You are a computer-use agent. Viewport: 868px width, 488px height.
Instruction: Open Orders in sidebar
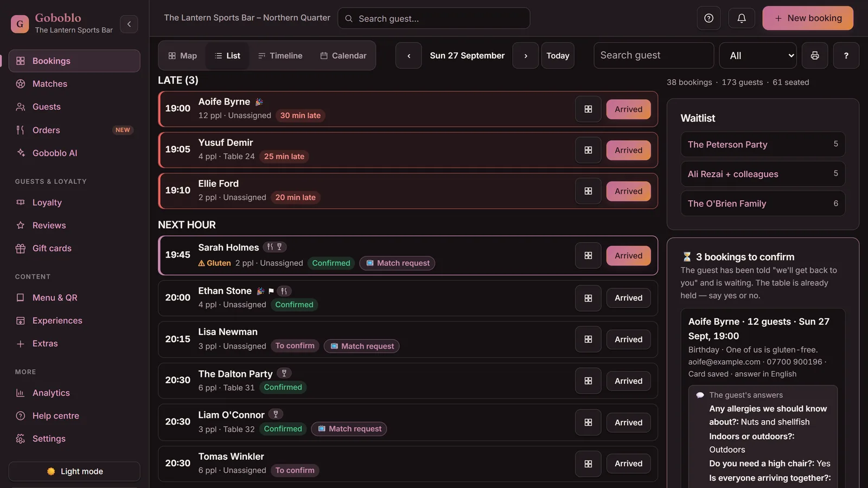pos(74,130)
